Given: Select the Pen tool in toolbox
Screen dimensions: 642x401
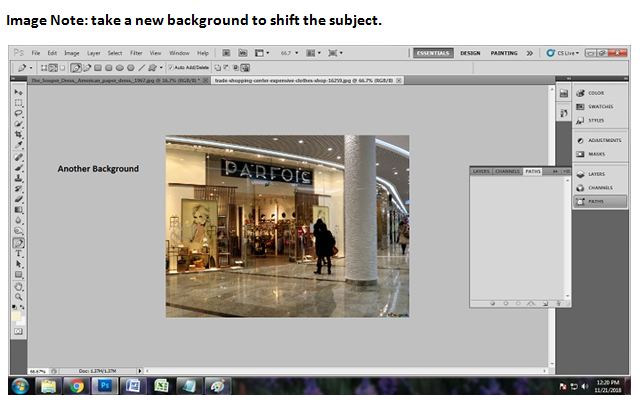Looking at the screenshot, I should [18, 243].
